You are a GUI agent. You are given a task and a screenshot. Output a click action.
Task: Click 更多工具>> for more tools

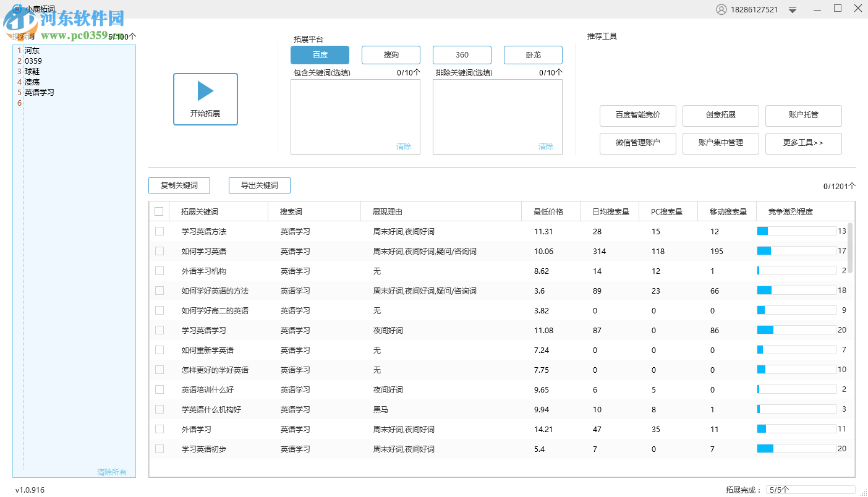(x=803, y=143)
